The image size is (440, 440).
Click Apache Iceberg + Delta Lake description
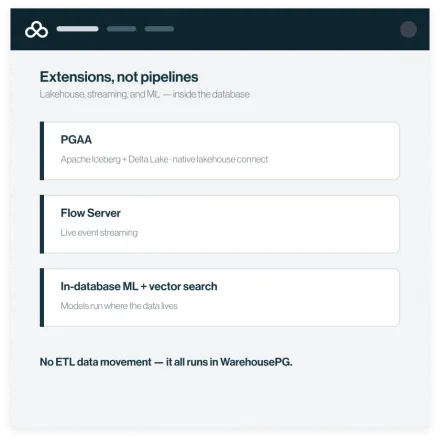click(164, 159)
